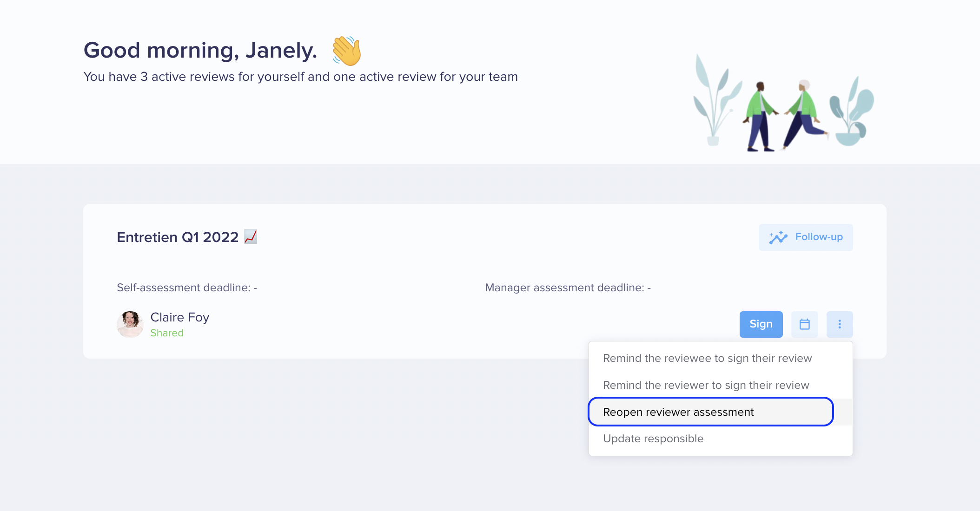Click the Sign button

tap(761, 324)
